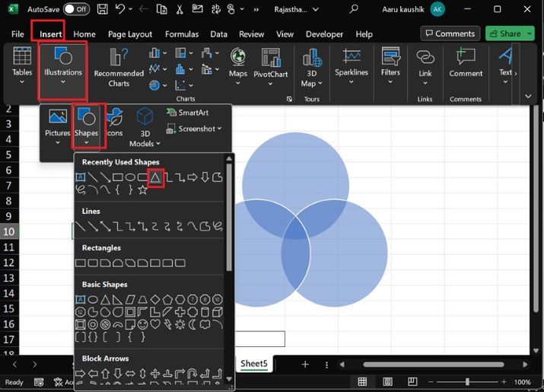Select the no-symbol shape in Basic Shapes

pos(105,324)
